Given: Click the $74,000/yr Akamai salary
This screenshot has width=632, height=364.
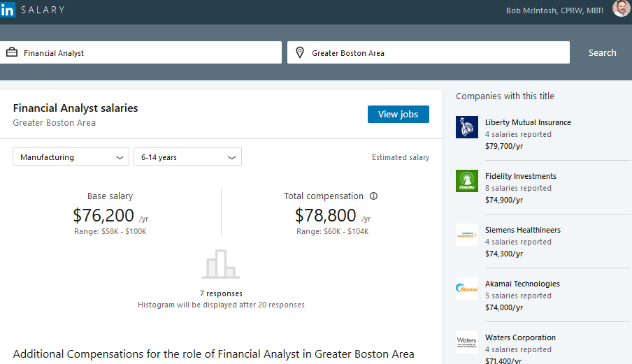Looking at the screenshot, I should coord(504,307).
